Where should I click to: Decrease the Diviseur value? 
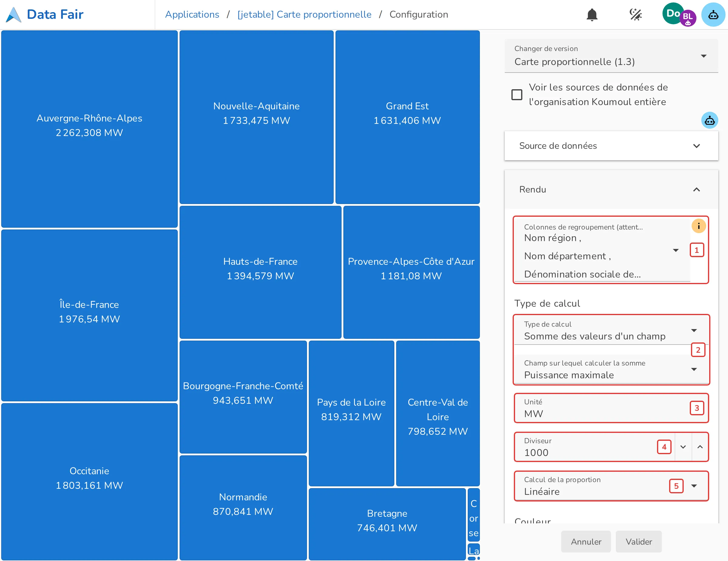(x=683, y=447)
